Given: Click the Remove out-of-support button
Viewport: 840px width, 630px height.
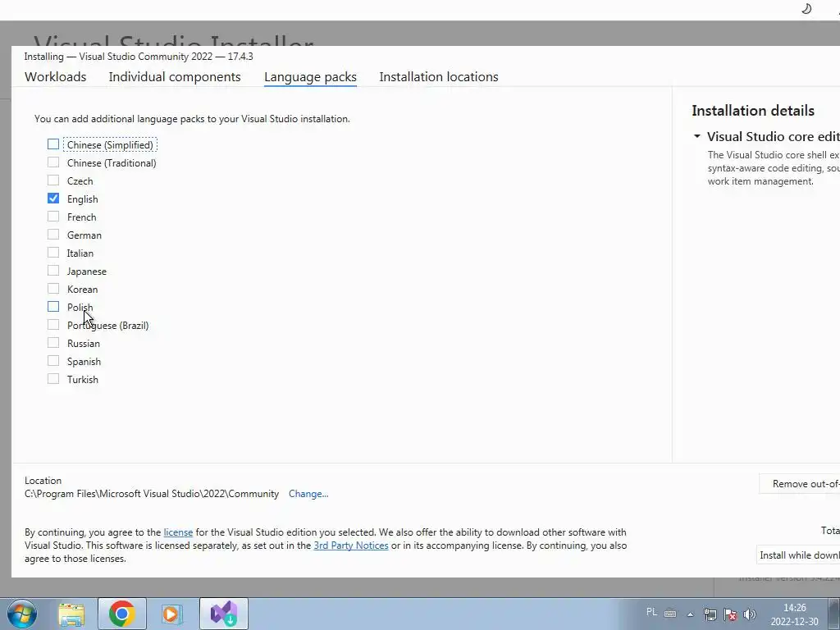Looking at the screenshot, I should pyautogui.click(x=799, y=484).
